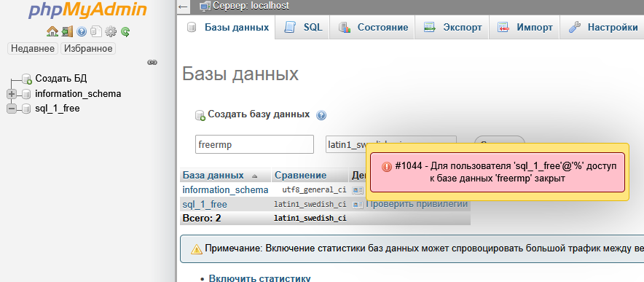Open sql_1_free link in database table
Image resolution: width=644 pixels, height=282 pixels.
pyautogui.click(x=205, y=205)
